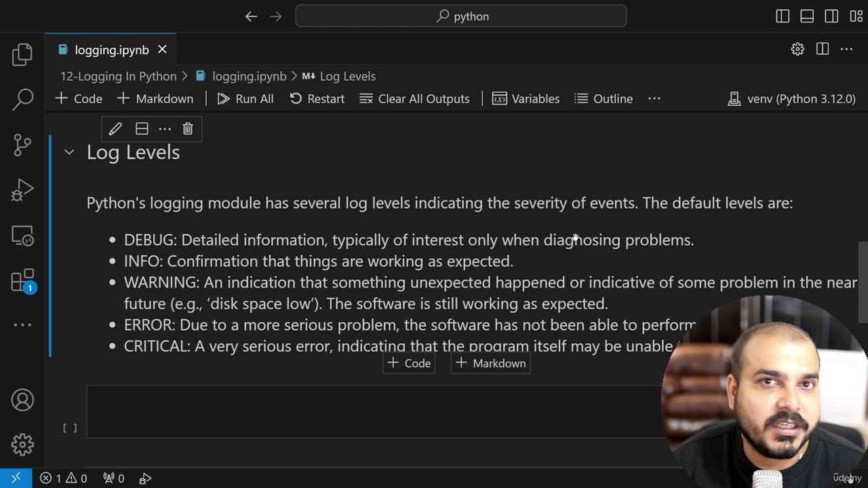Open the notebook Outline
Viewport: 868px width, 488px height.
point(604,98)
